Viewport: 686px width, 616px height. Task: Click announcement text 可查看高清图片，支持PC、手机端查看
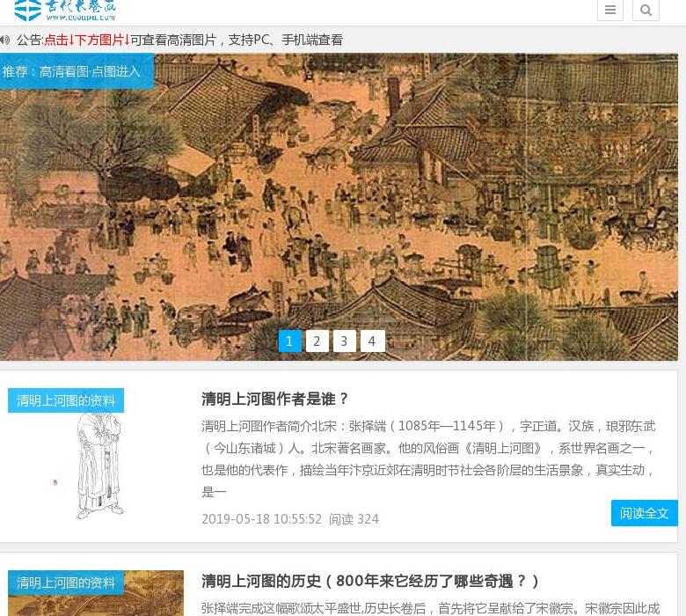click(x=237, y=40)
